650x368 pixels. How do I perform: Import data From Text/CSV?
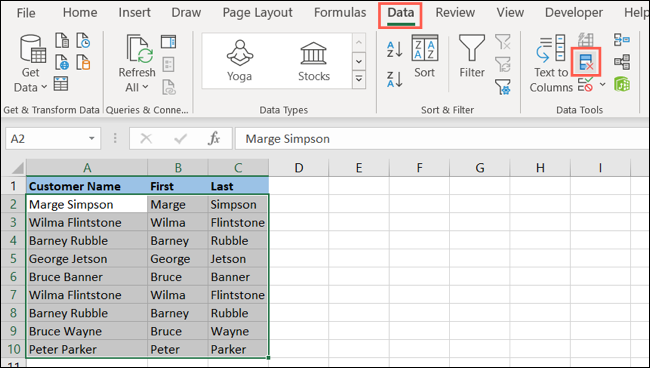(62, 41)
